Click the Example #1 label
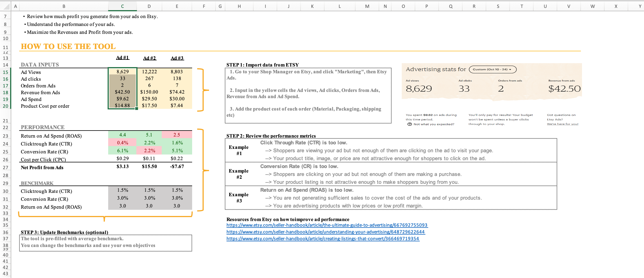The width and height of the screenshot is (644, 278). pos(239,150)
